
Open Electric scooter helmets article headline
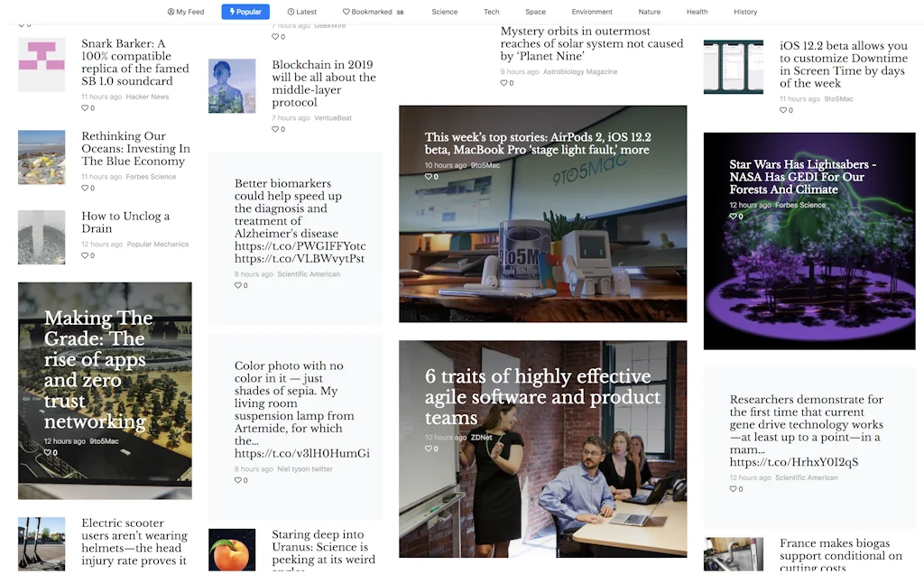[x=134, y=541]
